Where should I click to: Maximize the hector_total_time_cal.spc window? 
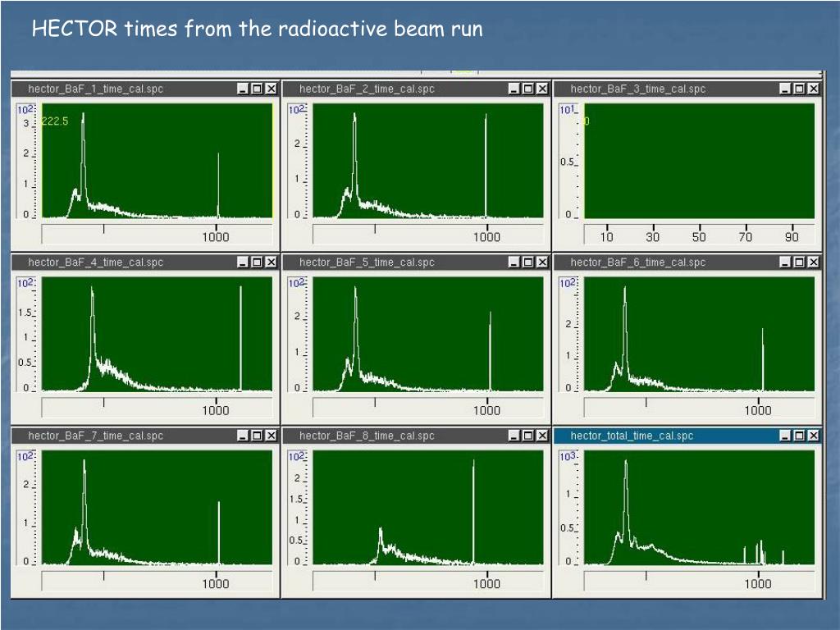coord(799,436)
